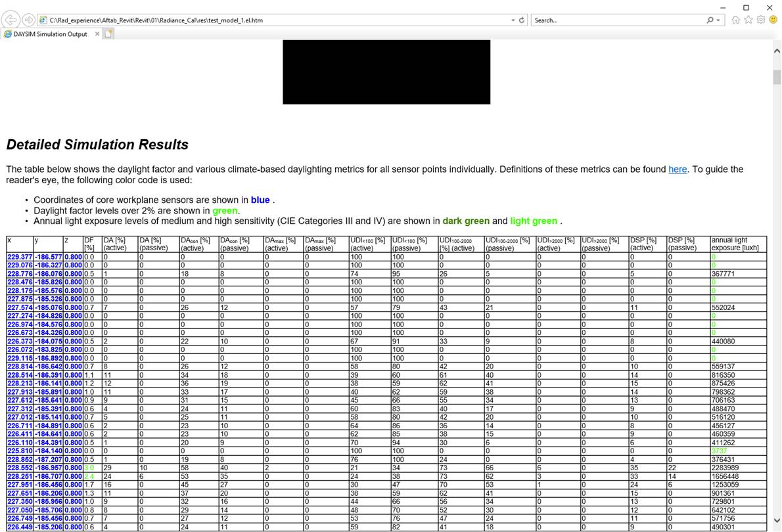Click the vertical scrollbar thumb
Image resolution: width=782 pixels, height=532 pixels.
777,78
